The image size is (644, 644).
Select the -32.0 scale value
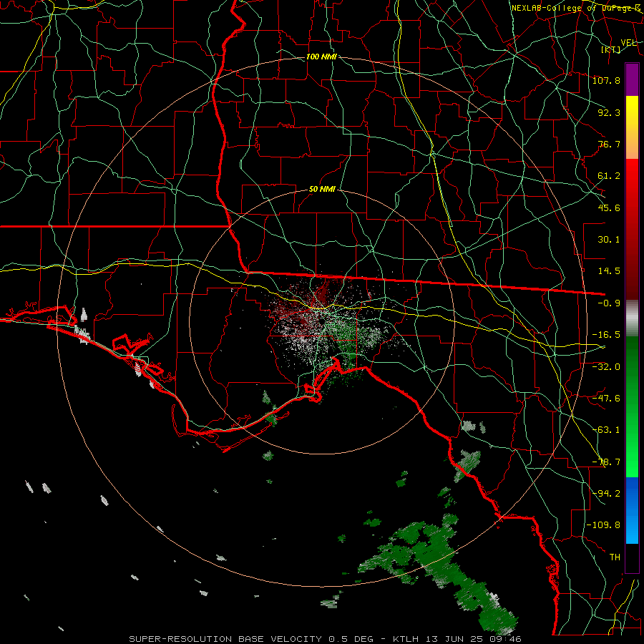tap(606, 367)
